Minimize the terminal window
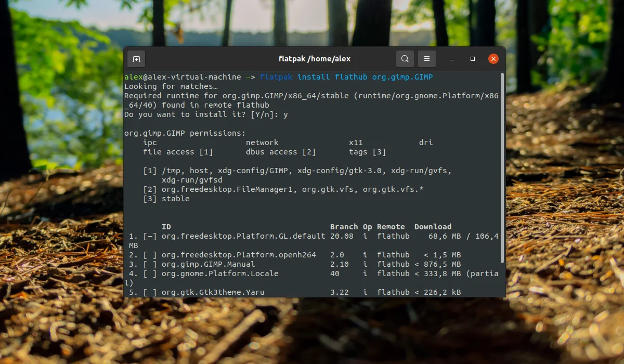Viewport: 624px width, 364px height. [451, 59]
